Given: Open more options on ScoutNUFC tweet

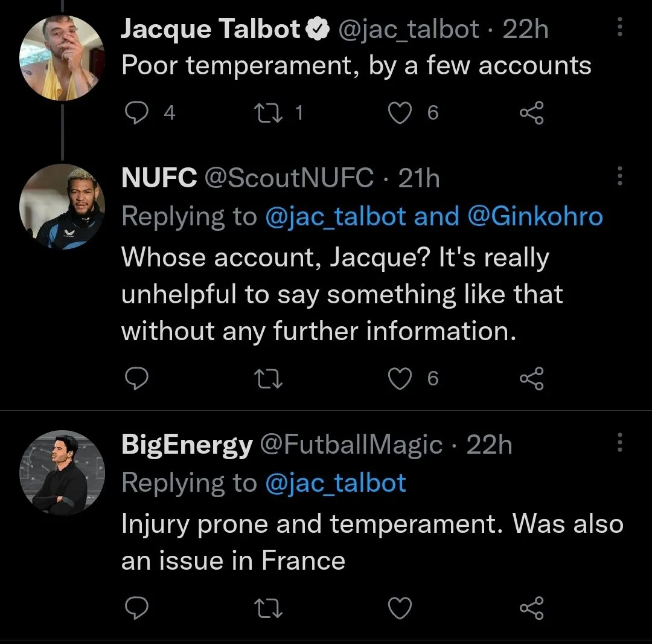Looking at the screenshot, I should point(619,177).
